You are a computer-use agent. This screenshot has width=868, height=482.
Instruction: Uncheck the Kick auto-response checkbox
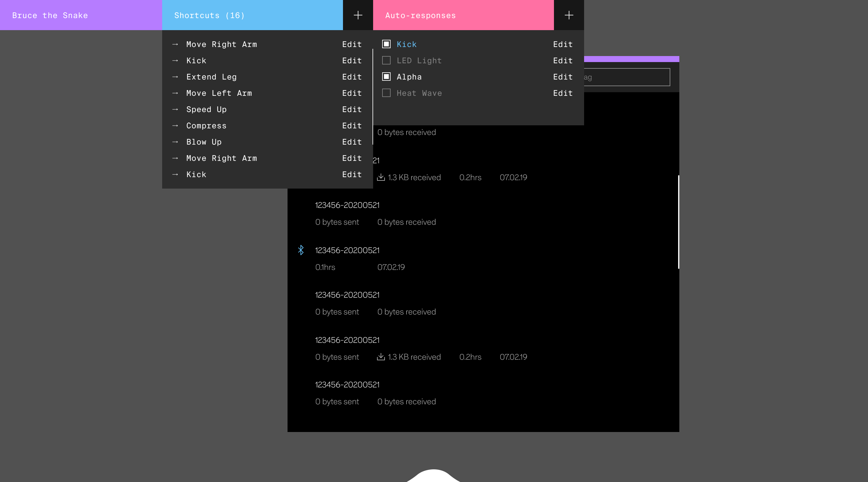tap(386, 44)
